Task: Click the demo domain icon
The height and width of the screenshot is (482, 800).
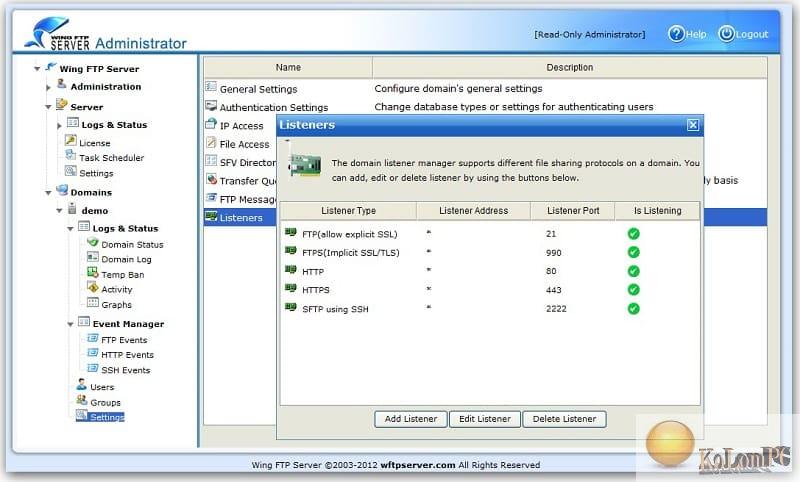Action: pos(72,209)
